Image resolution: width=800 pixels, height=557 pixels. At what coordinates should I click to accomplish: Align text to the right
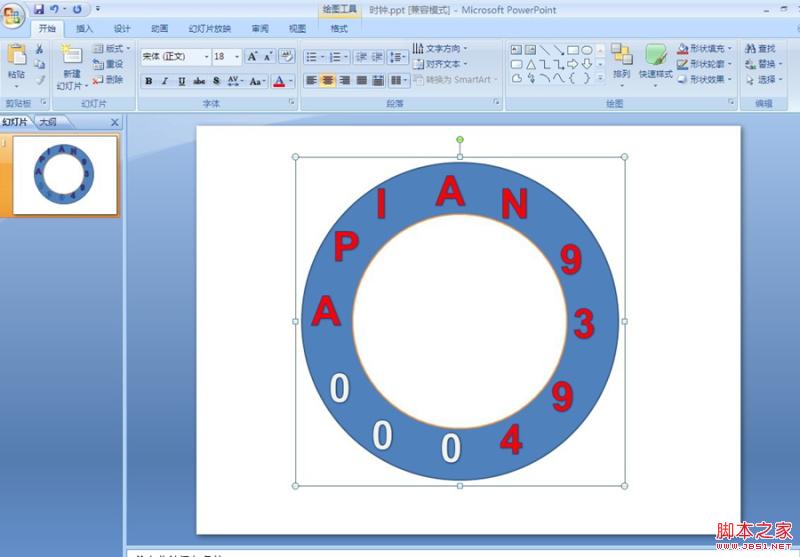[345, 80]
